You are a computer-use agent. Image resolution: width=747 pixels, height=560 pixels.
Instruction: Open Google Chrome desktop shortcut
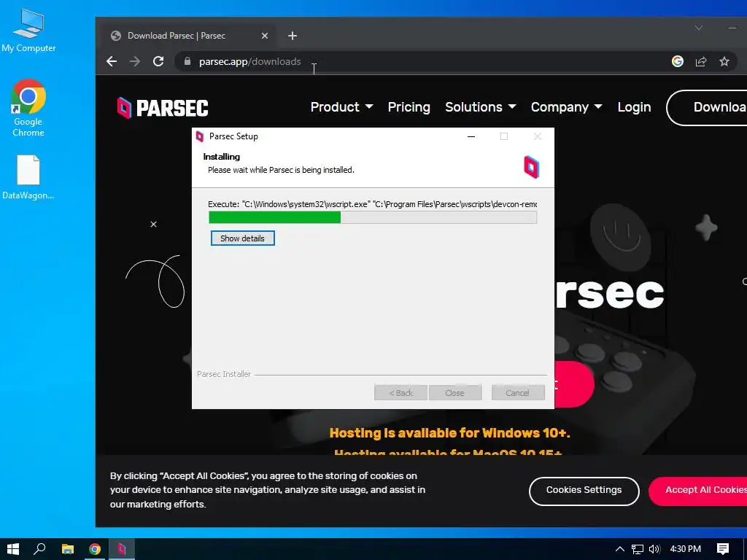coord(28,108)
